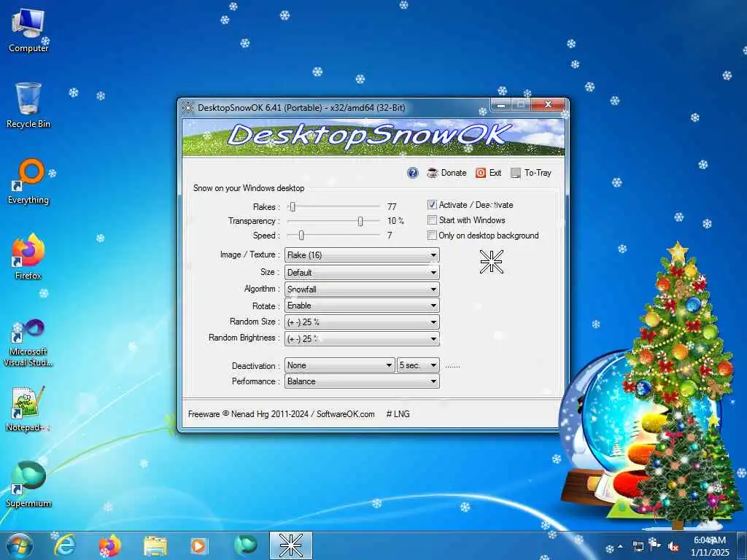Viewport: 747px width, 560px height.
Task: Show hidden tray icons arrow
Action: [620, 546]
